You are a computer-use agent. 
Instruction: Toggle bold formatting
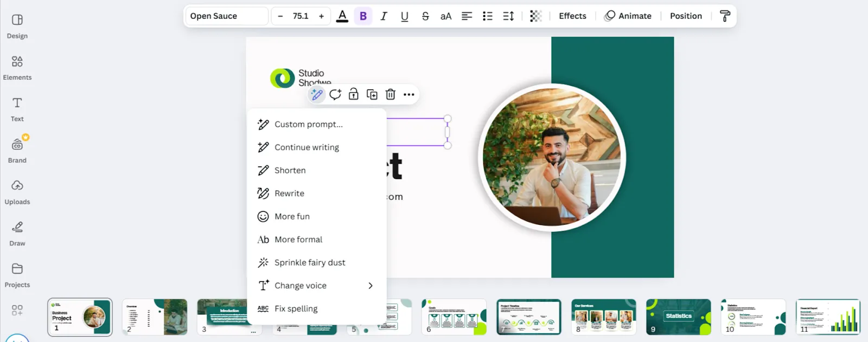click(x=363, y=16)
